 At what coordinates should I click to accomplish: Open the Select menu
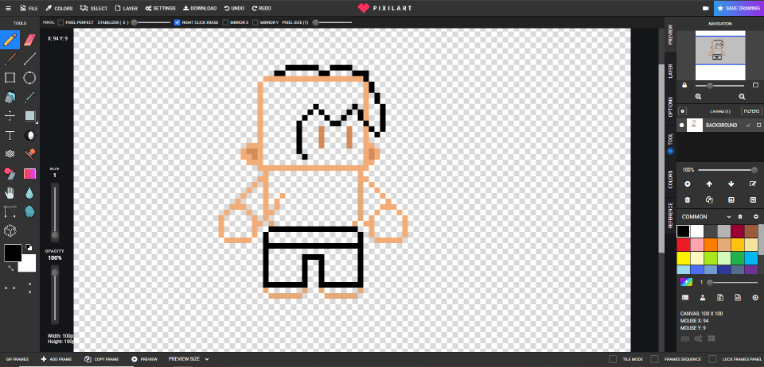click(x=94, y=8)
